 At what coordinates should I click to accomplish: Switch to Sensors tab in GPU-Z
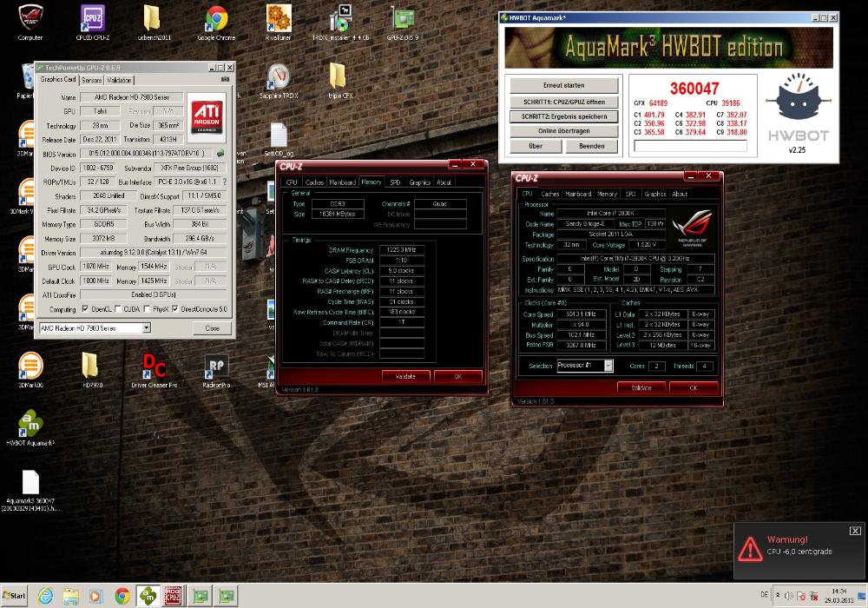(x=91, y=80)
